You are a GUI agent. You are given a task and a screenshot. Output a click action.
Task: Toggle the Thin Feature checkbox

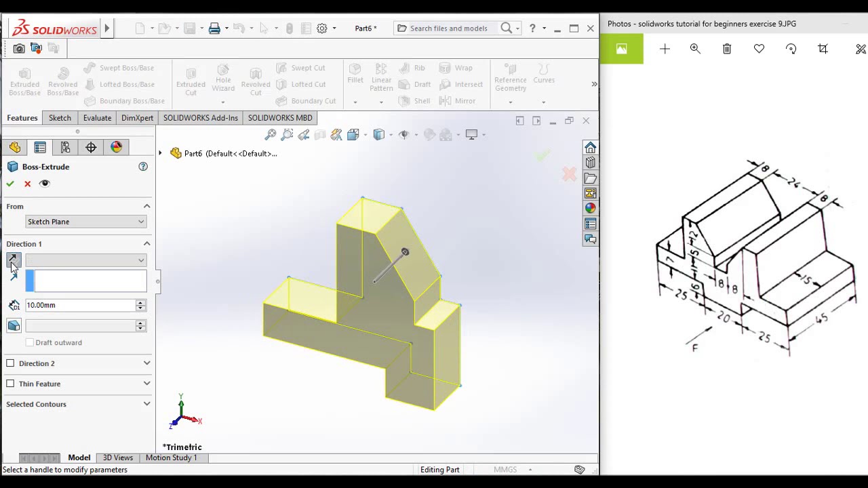click(x=10, y=384)
